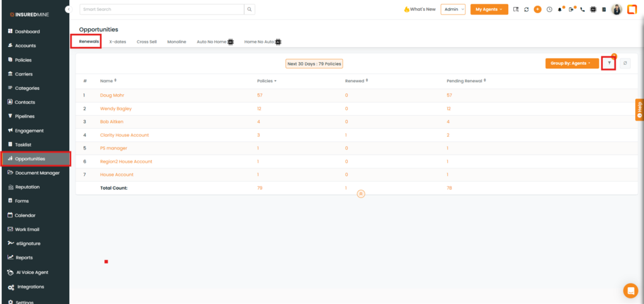The height and width of the screenshot is (304, 644).
Task: Sort the table by Name column
Action: (108, 80)
